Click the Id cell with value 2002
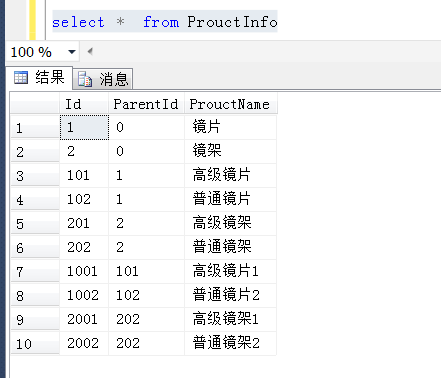The width and height of the screenshot is (441, 378). click(84, 343)
